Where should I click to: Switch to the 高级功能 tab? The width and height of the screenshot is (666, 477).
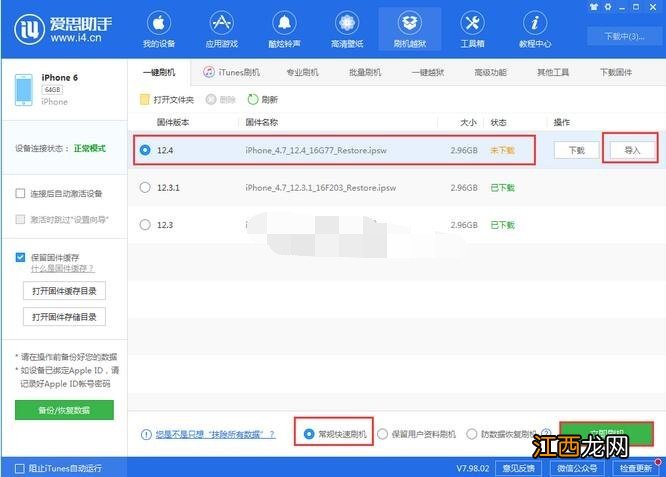(490, 73)
